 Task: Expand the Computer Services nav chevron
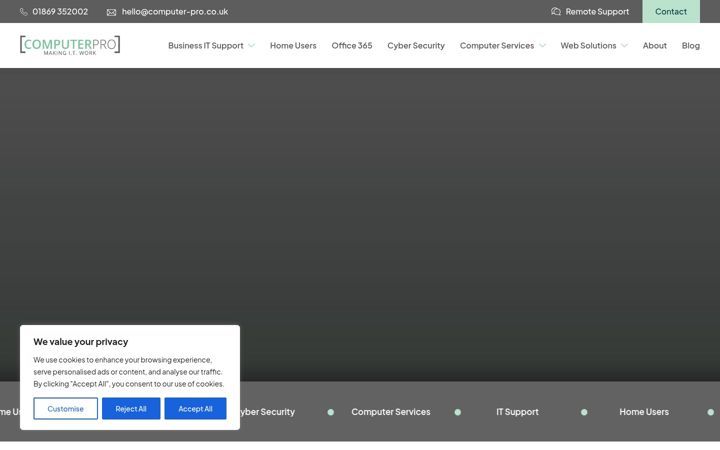click(542, 45)
